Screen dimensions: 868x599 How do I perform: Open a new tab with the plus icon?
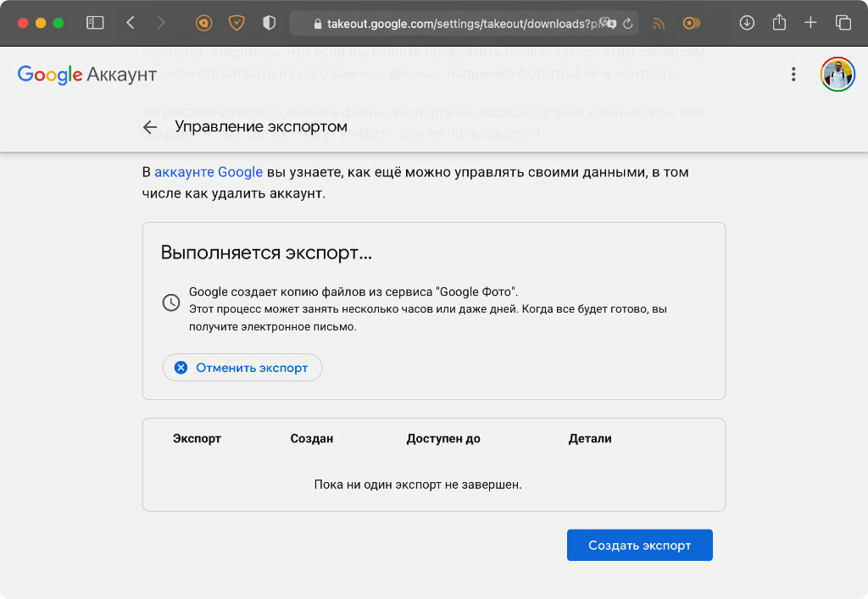click(x=810, y=23)
